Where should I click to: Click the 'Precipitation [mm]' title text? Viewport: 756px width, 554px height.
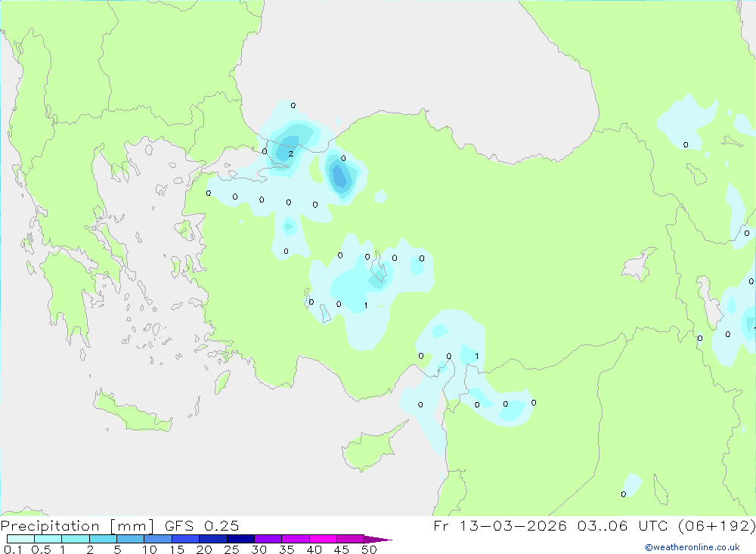(77, 526)
